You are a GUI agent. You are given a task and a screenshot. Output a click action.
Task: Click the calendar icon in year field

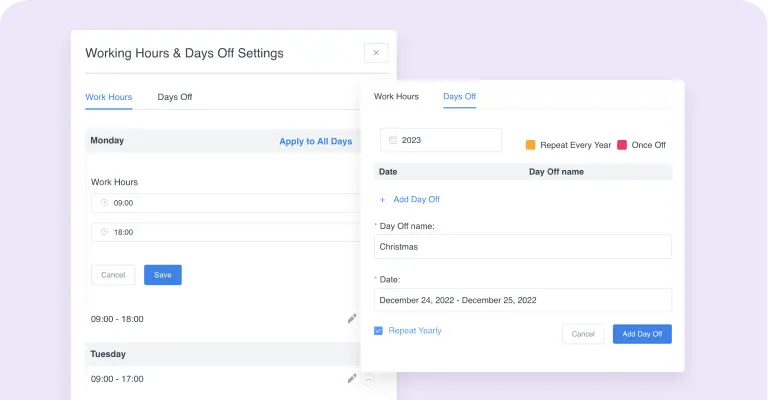point(392,140)
